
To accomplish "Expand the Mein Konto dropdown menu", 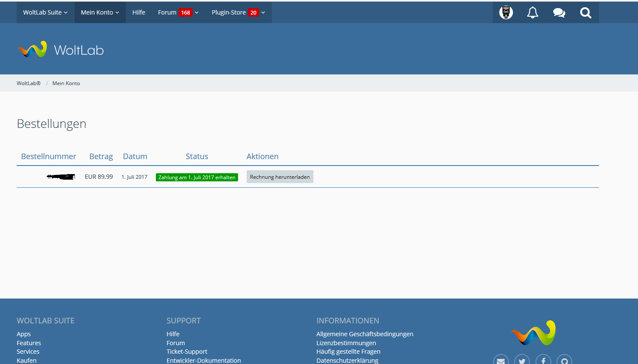I will 100,12.
